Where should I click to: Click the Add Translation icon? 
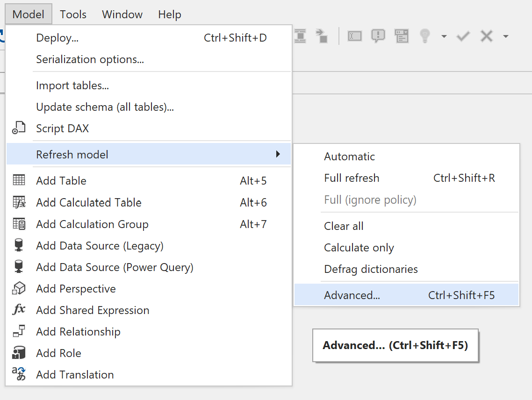click(x=19, y=374)
